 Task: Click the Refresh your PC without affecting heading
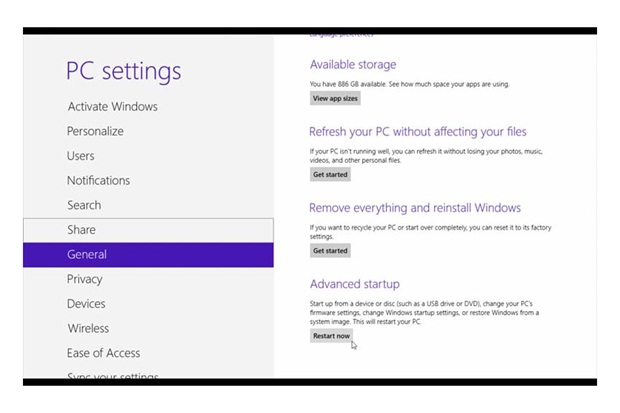(418, 132)
